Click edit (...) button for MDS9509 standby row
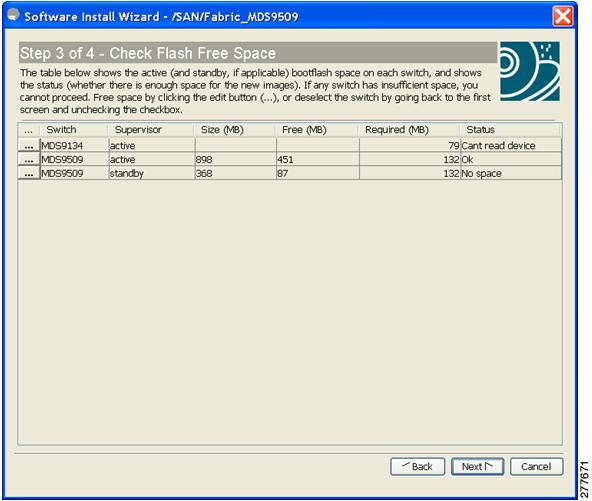The height and width of the screenshot is (501, 592). click(29, 173)
